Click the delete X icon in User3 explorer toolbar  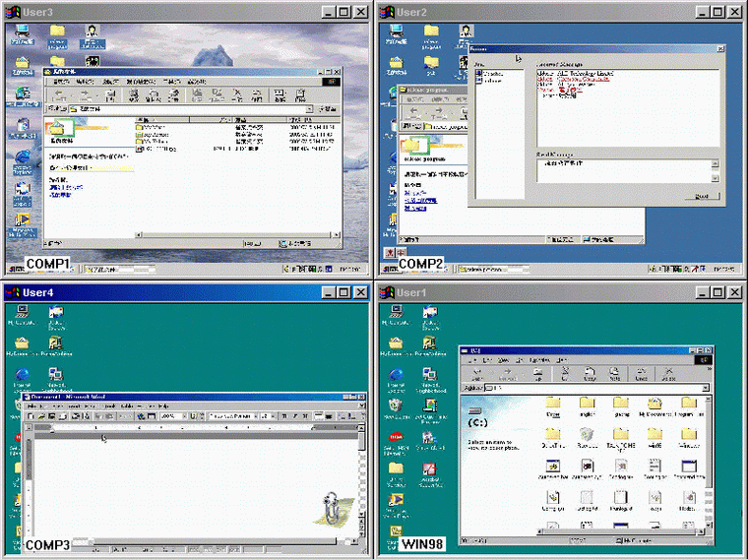(236, 94)
